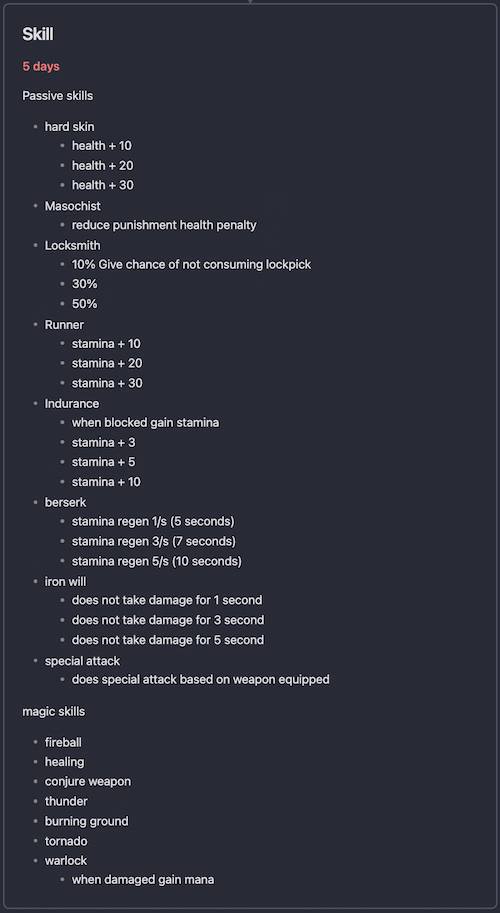This screenshot has width=500, height=913.
Task: Click "reduce punishment health penalty" line
Action: [x=164, y=225]
